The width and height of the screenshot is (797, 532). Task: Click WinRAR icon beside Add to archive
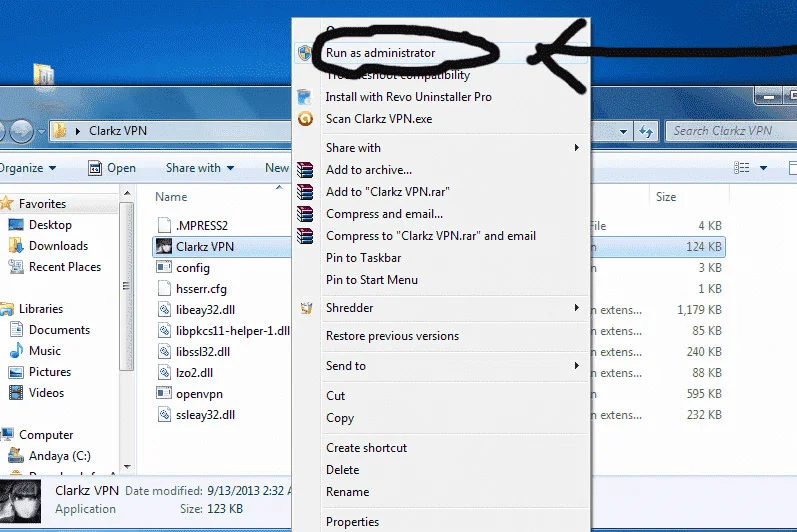(305, 170)
